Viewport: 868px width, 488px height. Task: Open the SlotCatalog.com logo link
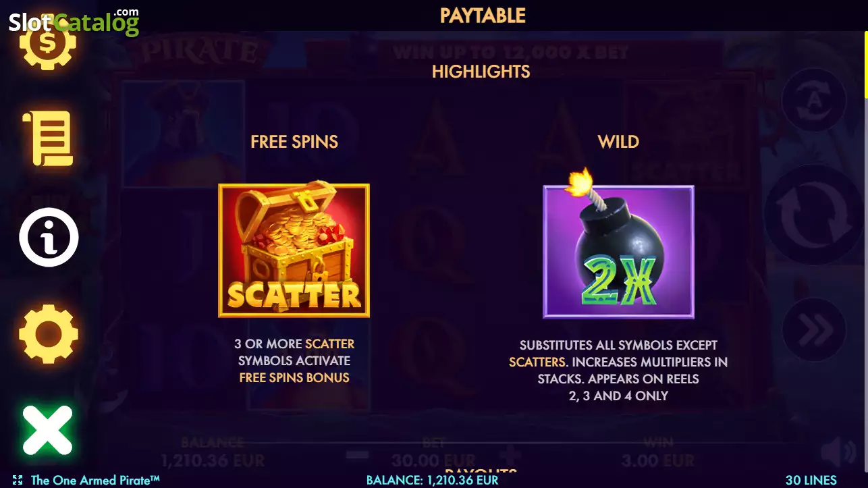pos(74,22)
